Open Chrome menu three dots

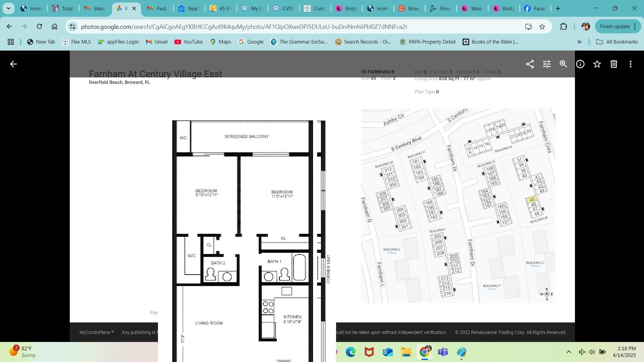[x=635, y=26]
